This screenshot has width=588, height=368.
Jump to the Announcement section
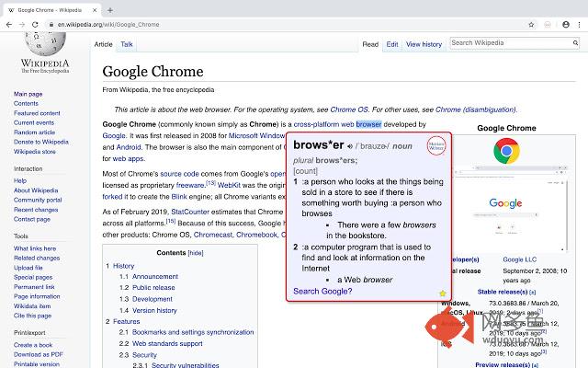[155, 276]
